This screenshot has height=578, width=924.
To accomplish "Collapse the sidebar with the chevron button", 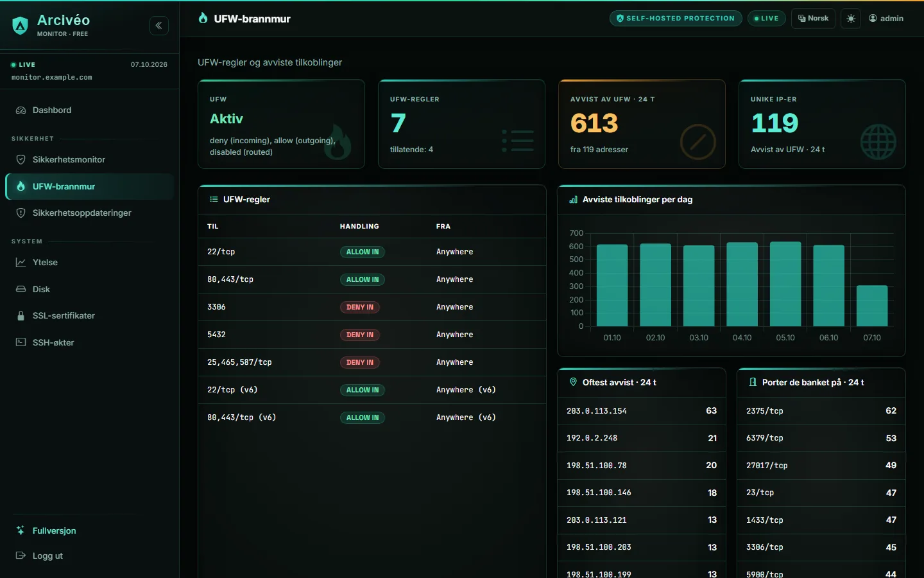I will click(x=159, y=26).
